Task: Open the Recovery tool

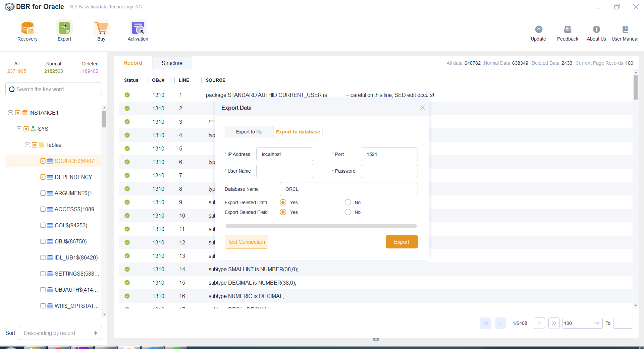Action: 28,28
